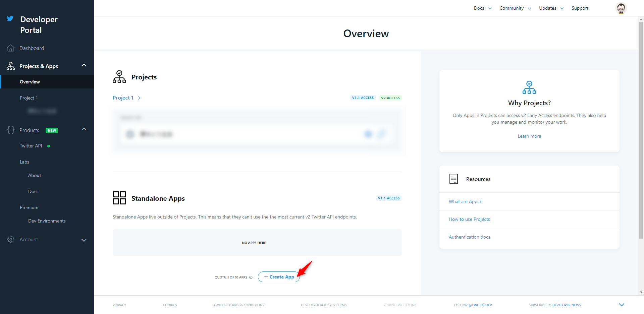Open Account settings gear icon

point(10,239)
